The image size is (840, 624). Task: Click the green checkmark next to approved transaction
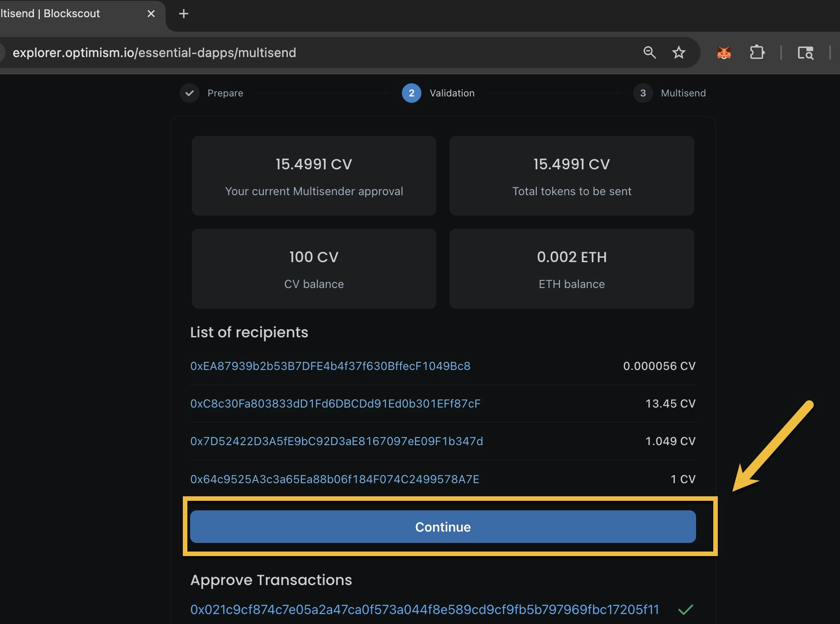click(x=687, y=610)
